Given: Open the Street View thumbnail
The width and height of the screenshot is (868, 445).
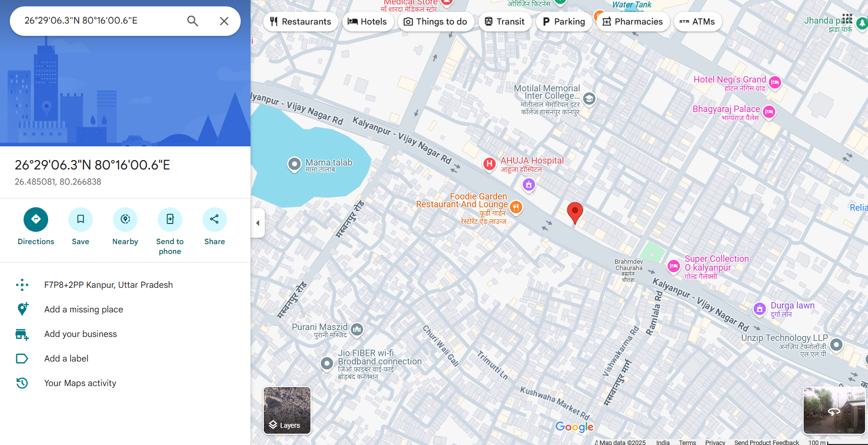Looking at the screenshot, I should tap(834, 410).
